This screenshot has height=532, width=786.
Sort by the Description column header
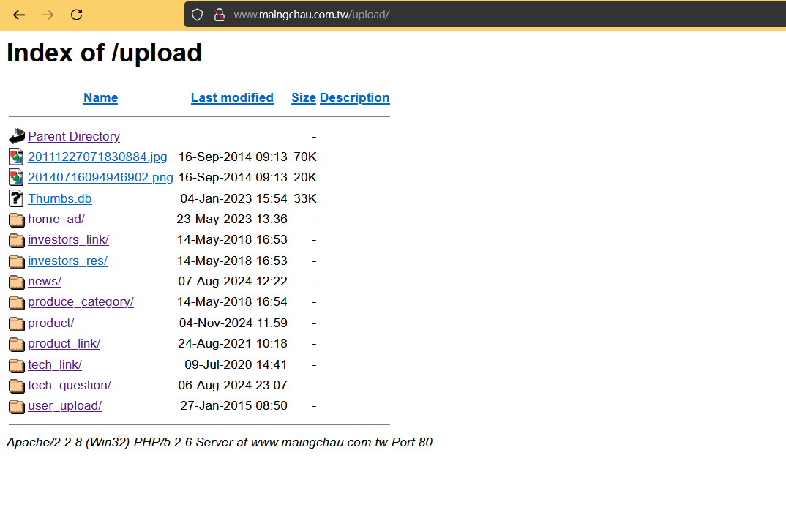click(x=354, y=98)
